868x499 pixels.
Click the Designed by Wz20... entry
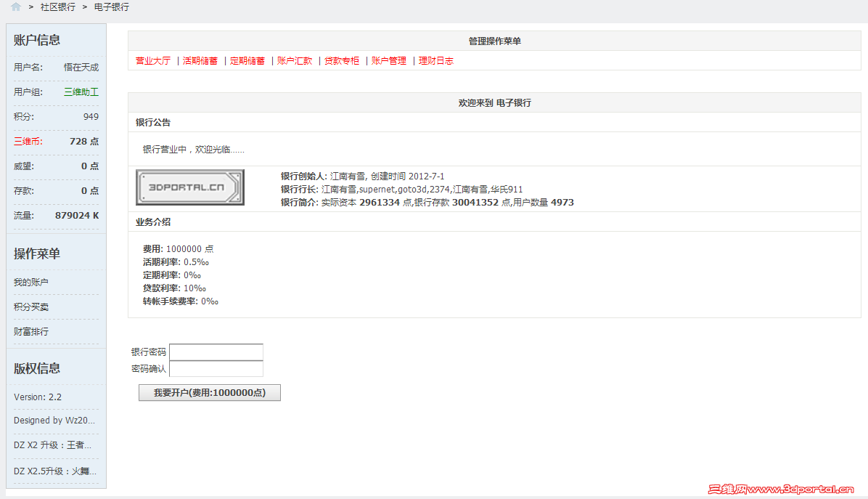(54, 421)
